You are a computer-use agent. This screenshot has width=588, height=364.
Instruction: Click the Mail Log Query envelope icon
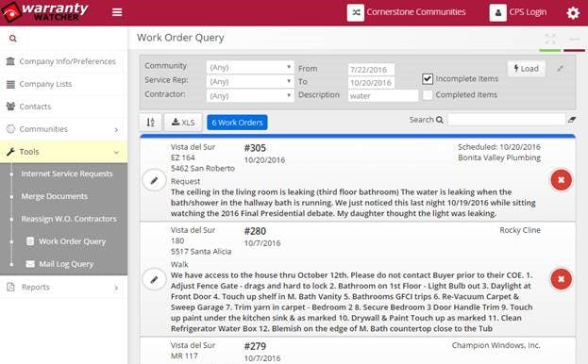(30, 264)
